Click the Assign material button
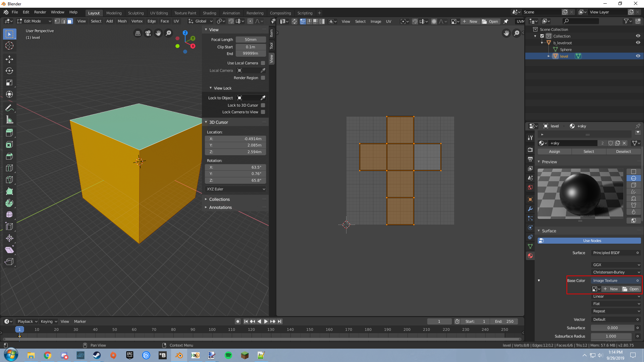Image resolution: width=644 pixels, height=362 pixels. (x=554, y=152)
